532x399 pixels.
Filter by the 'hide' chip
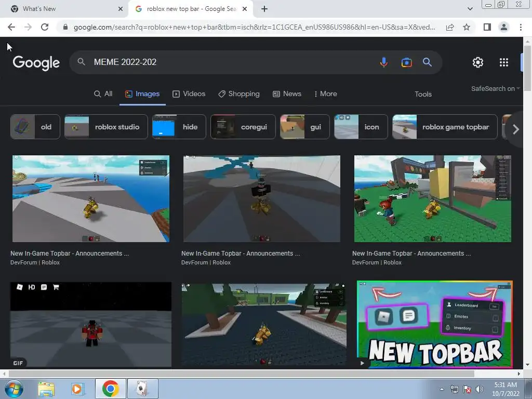[x=179, y=127]
